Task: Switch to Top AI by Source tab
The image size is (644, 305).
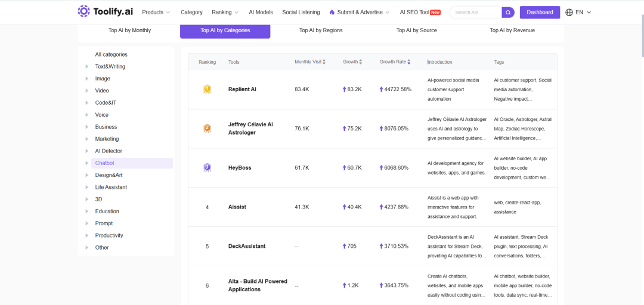Action: coord(416,30)
